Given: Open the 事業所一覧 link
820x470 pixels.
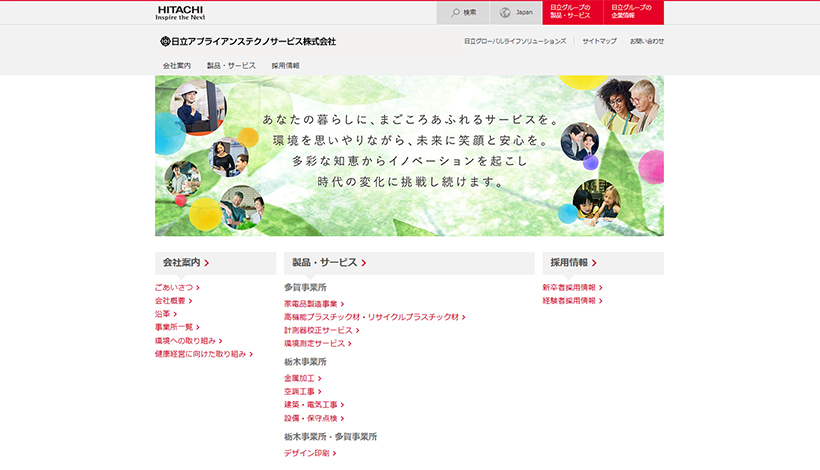Looking at the screenshot, I should tap(177, 327).
